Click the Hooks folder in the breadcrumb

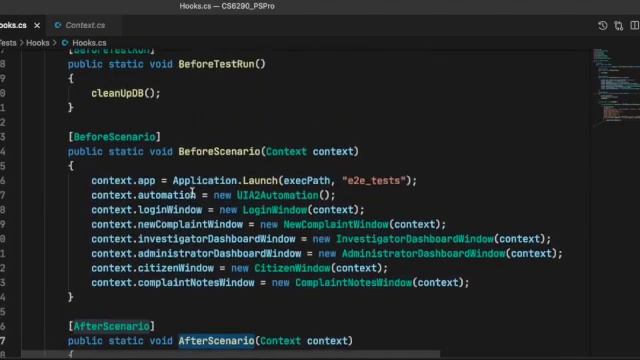pyautogui.click(x=38, y=43)
